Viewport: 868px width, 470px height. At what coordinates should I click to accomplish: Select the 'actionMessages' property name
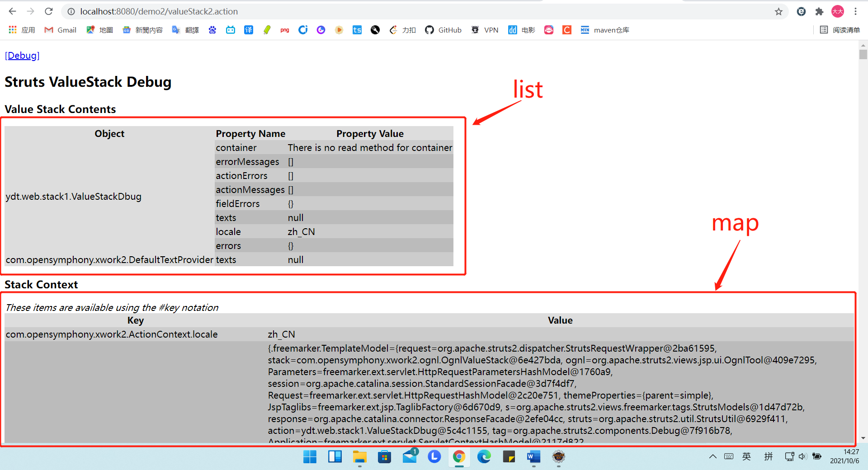tap(250, 190)
